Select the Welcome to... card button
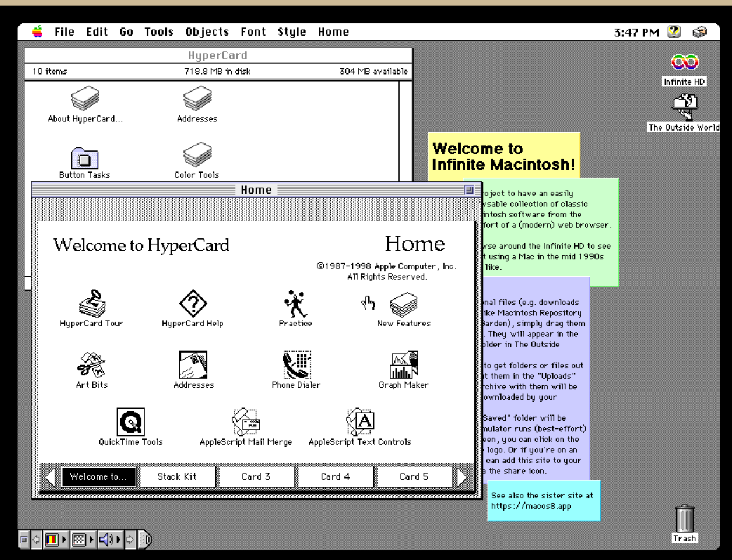This screenshot has width=732, height=560. tap(98, 477)
